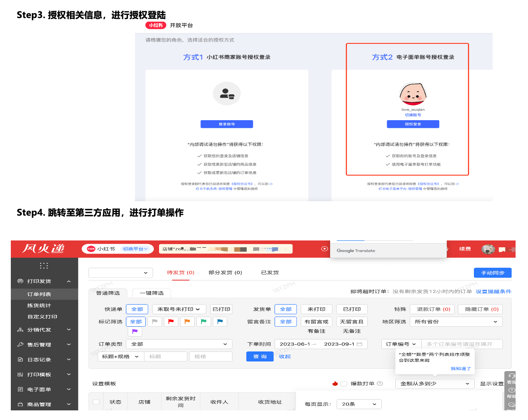
Task: Select 全部 for 标记筛选 filter
Action: point(136,322)
